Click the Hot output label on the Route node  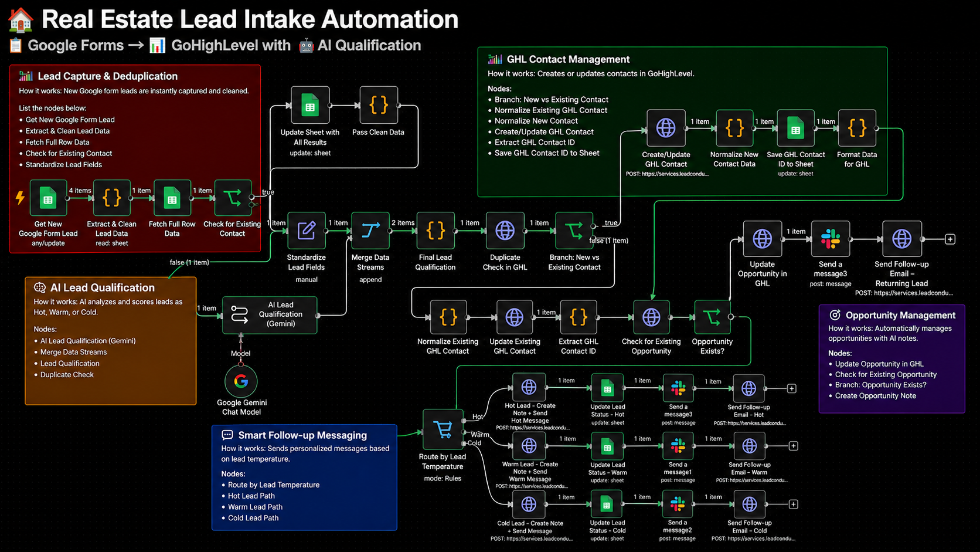click(x=478, y=416)
